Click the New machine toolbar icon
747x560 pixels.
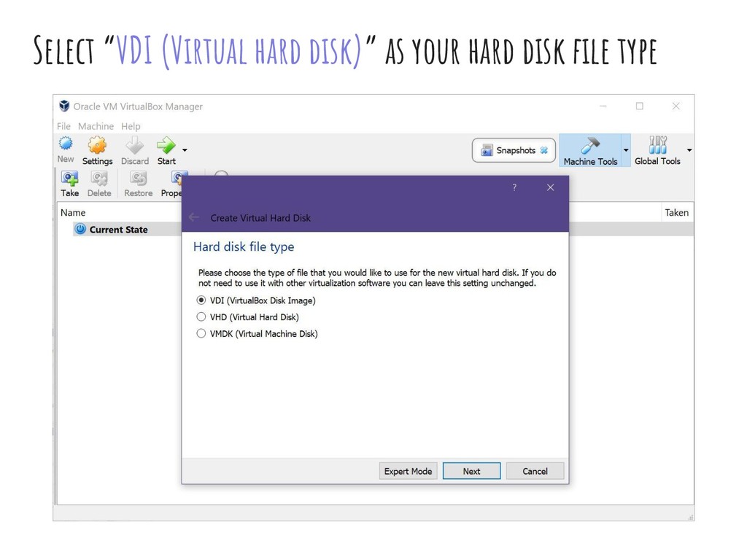pos(66,144)
